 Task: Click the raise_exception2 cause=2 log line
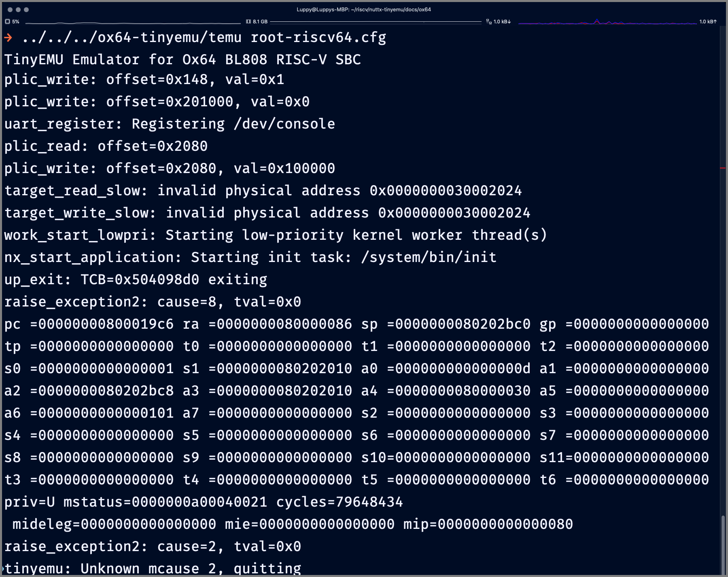152,546
